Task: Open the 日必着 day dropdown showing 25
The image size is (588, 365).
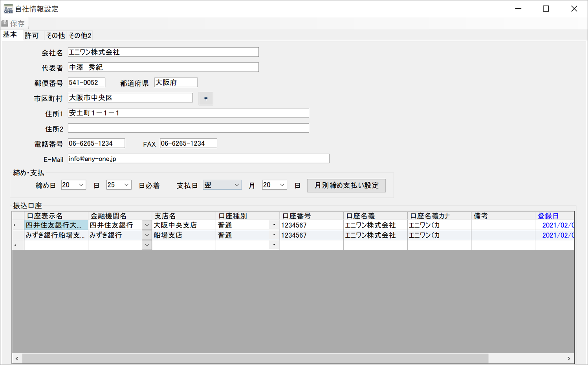Action: click(x=126, y=185)
